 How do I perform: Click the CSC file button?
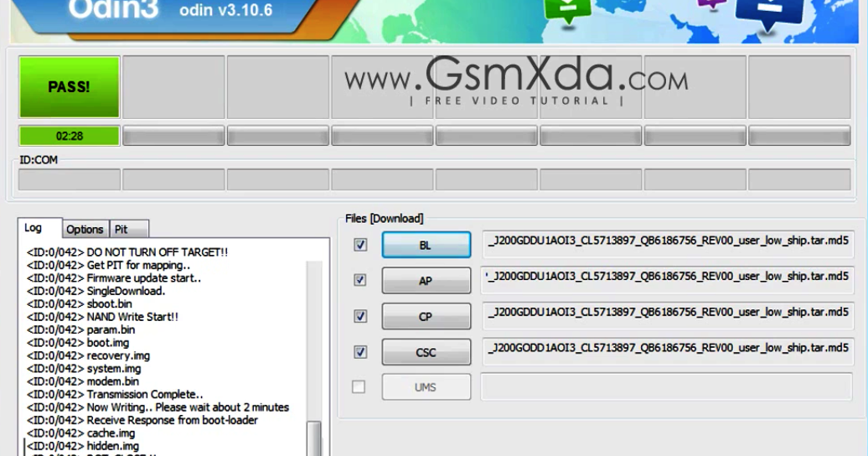tap(426, 352)
